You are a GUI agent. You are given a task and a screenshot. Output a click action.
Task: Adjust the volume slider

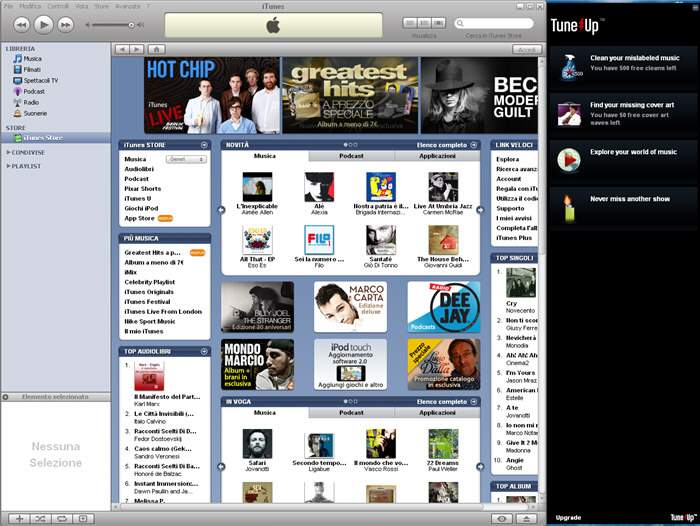pyautogui.click(x=114, y=25)
